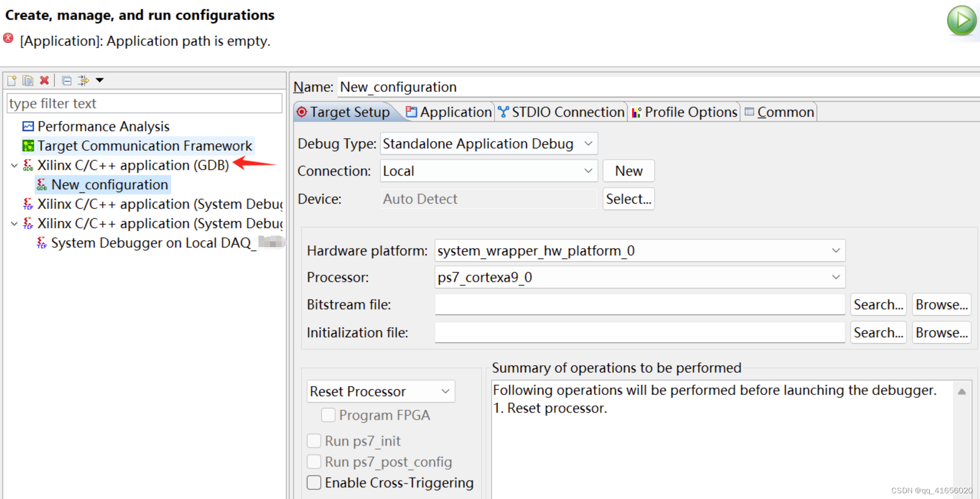
Task: Collapse the Xilinx C/C++ application (GDB) node
Action: (13, 165)
